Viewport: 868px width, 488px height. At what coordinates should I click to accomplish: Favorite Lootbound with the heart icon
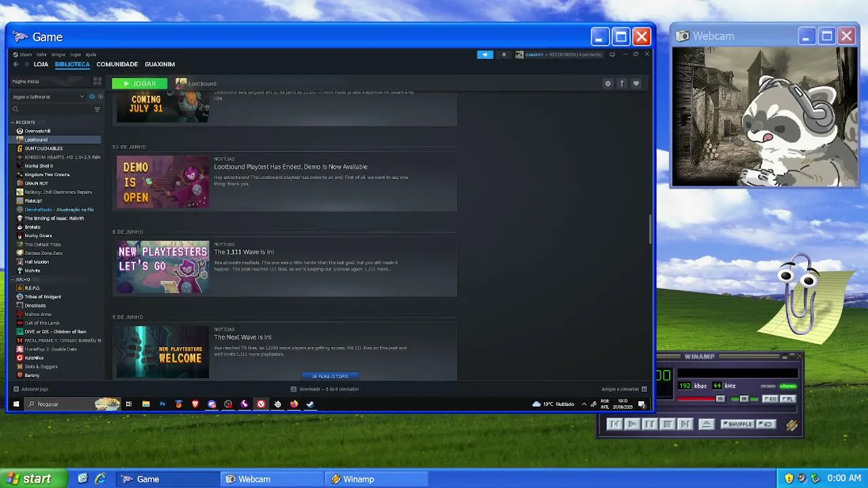click(x=636, y=83)
